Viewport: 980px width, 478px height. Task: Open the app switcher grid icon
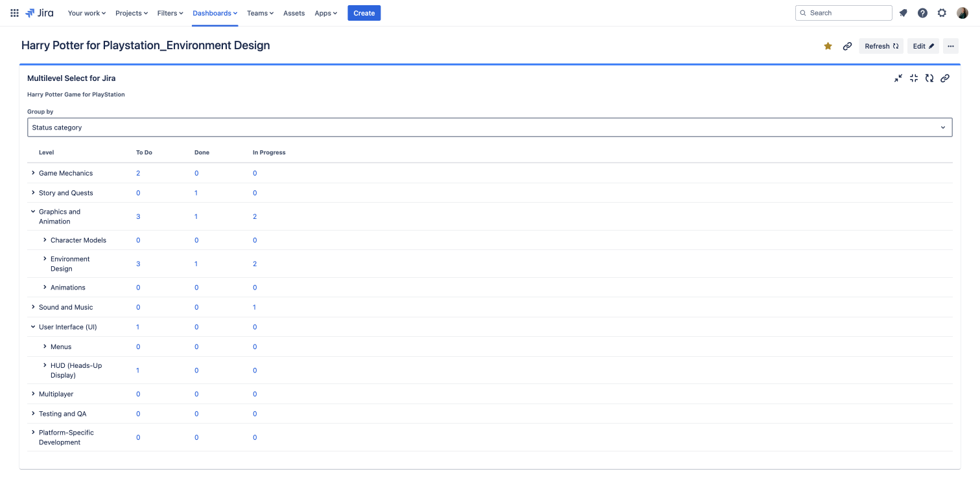(14, 13)
